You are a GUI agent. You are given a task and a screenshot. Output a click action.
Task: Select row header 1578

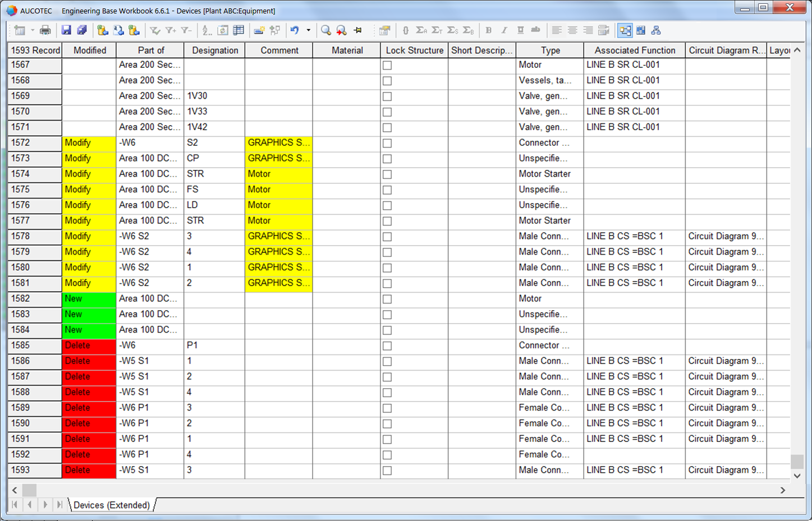[34, 237]
